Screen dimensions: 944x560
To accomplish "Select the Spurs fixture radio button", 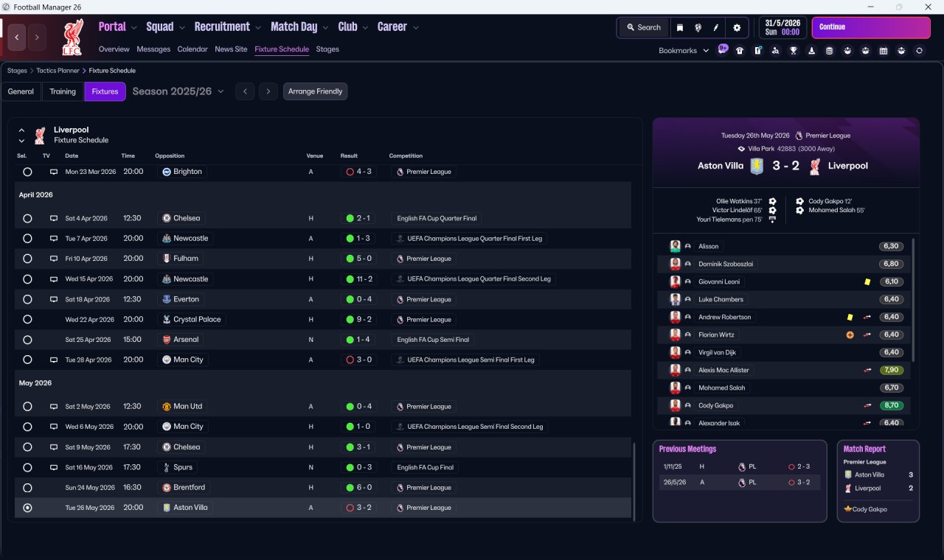I will (x=27, y=467).
